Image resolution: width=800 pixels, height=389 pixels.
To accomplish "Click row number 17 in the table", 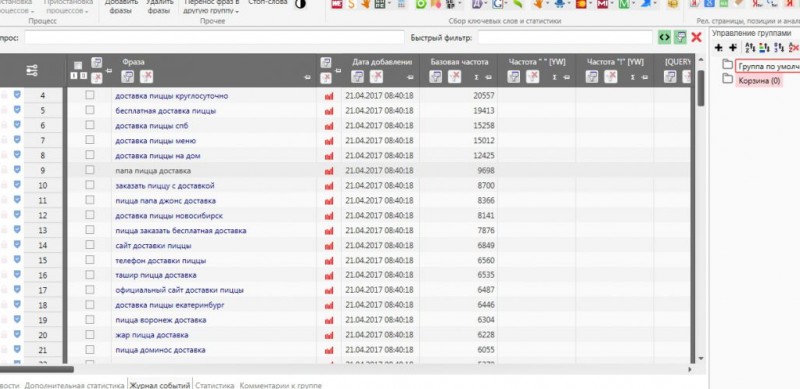I will pos(43,290).
